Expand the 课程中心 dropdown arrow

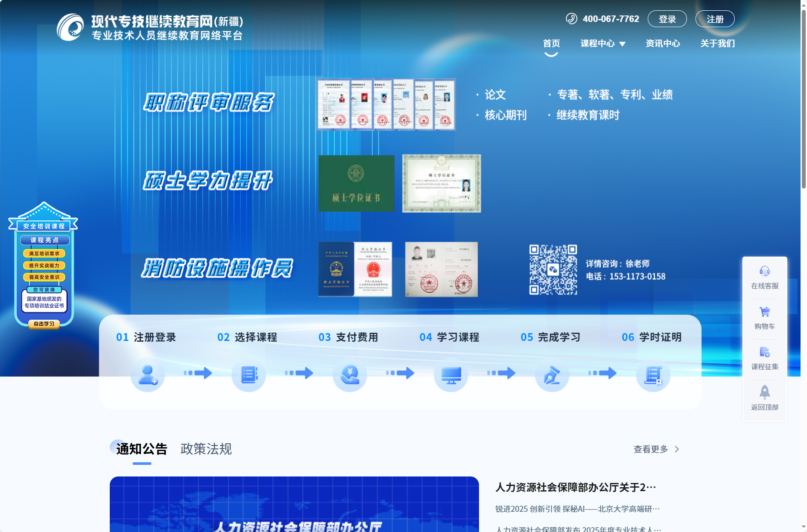[622, 44]
